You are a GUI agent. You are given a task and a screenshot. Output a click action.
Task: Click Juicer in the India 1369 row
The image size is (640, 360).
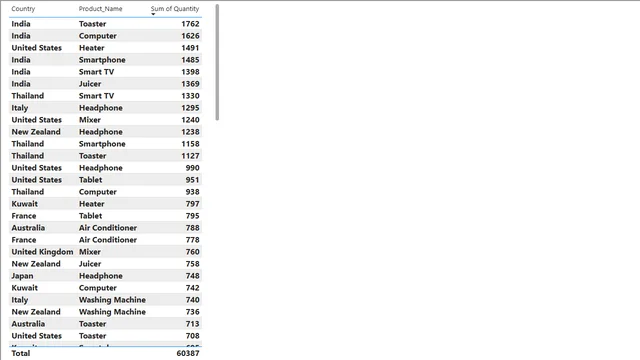[90, 84]
